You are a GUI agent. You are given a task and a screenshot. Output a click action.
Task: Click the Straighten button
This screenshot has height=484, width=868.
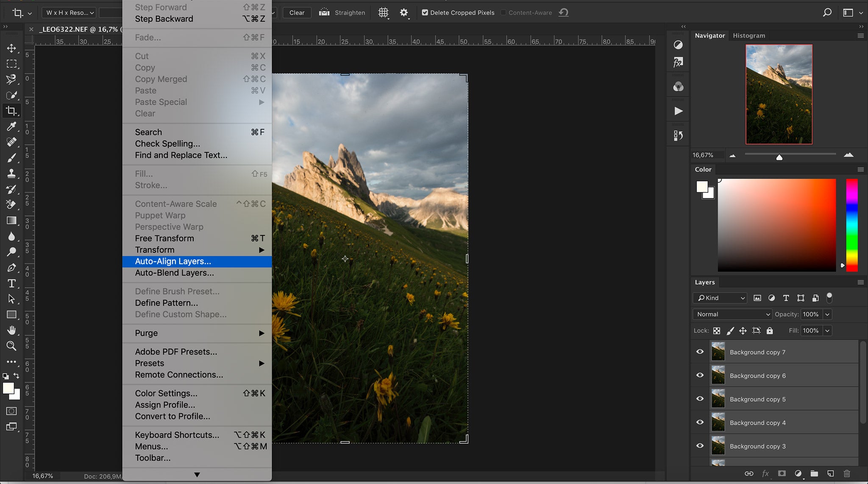(x=342, y=13)
